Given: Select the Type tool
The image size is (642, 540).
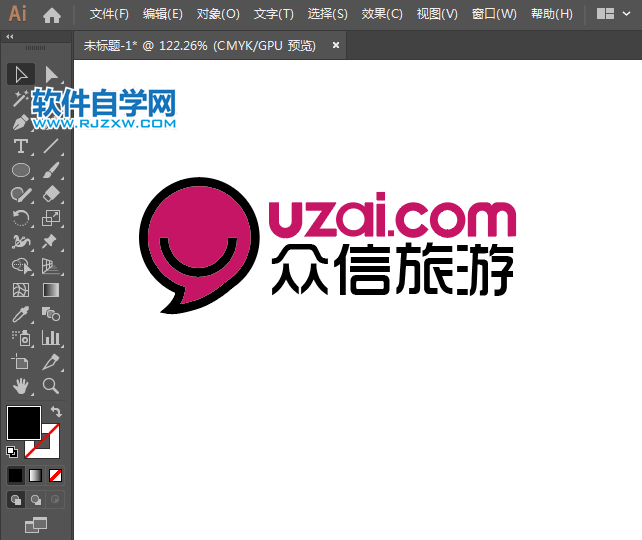Looking at the screenshot, I should coord(20,146).
